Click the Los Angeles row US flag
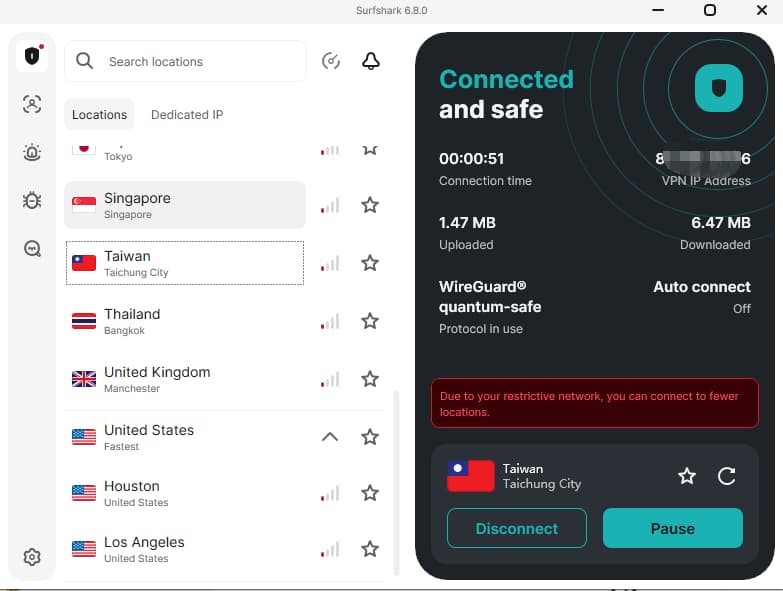Screen dimensions: 783x591 [84, 549]
